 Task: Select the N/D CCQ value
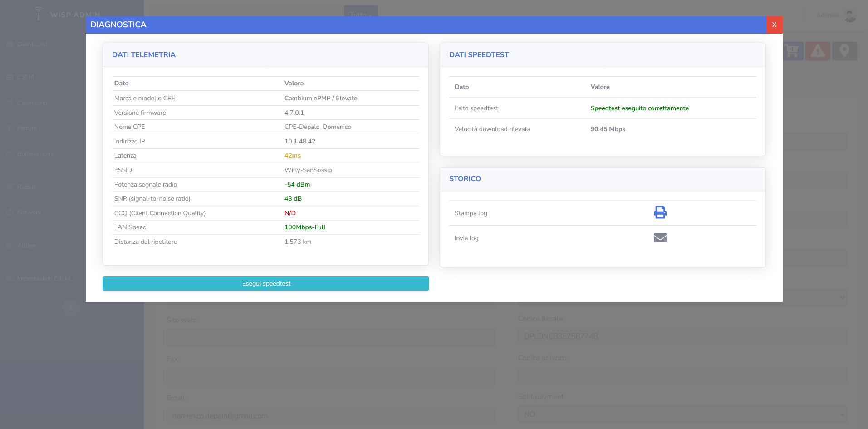click(290, 213)
